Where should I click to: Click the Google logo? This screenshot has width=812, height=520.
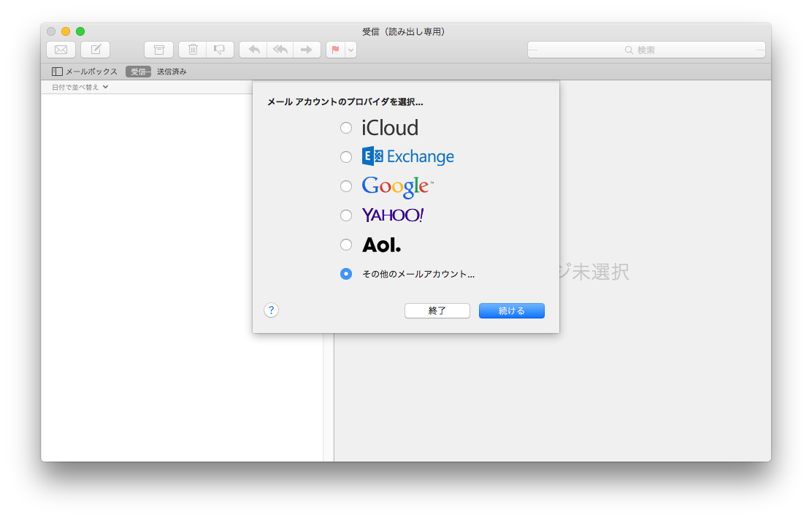click(397, 186)
